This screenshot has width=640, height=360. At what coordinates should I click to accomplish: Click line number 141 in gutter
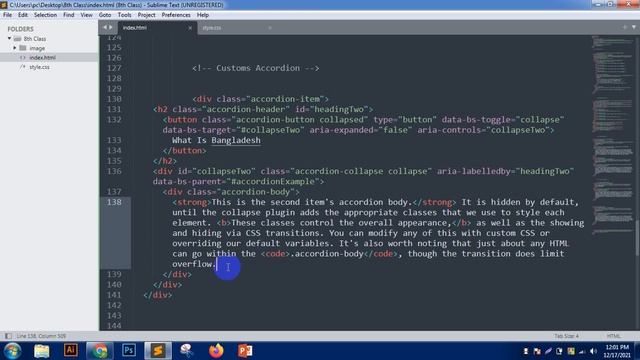point(114,295)
